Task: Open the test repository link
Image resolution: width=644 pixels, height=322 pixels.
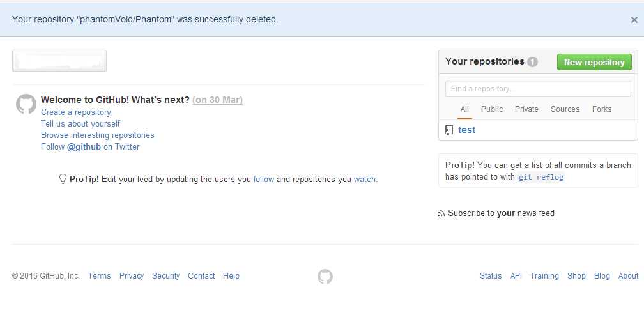Action: coord(467,130)
